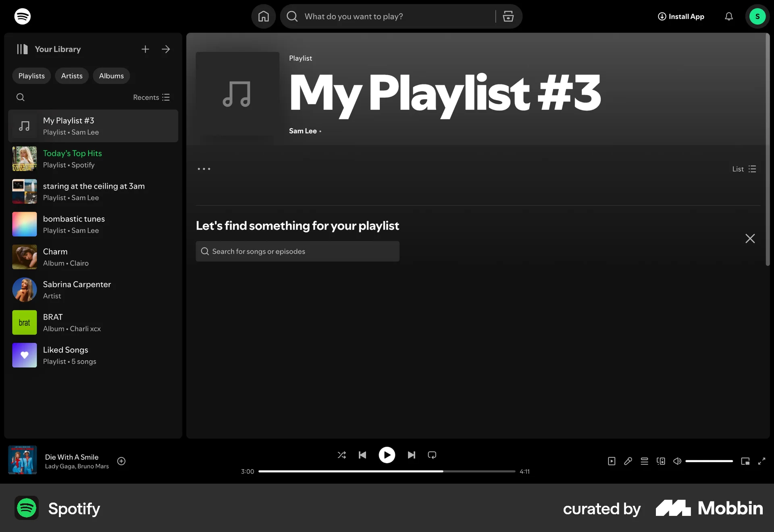Image resolution: width=774 pixels, height=532 pixels.
Task: Open Sam Lee's profile from playlist header
Action: click(302, 131)
